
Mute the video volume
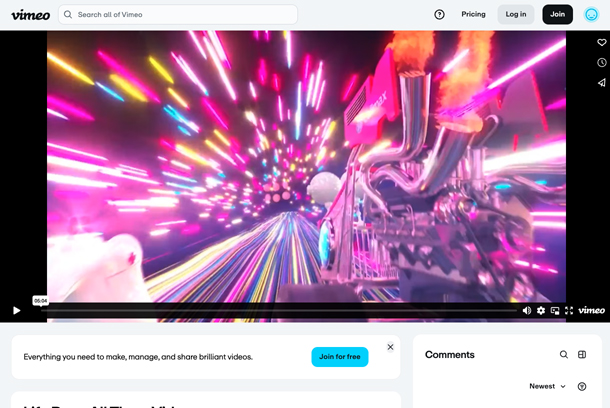[x=527, y=310]
